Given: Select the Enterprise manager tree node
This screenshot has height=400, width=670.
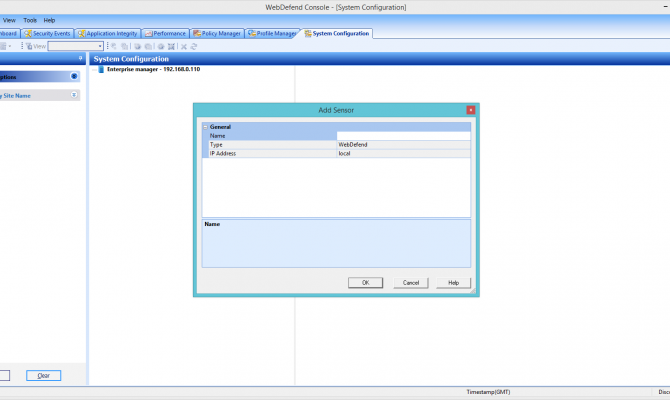Looking at the screenshot, I should point(153,69).
